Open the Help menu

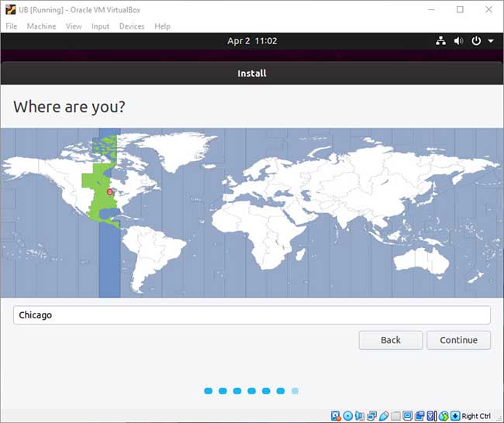click(x=162, y=26)
